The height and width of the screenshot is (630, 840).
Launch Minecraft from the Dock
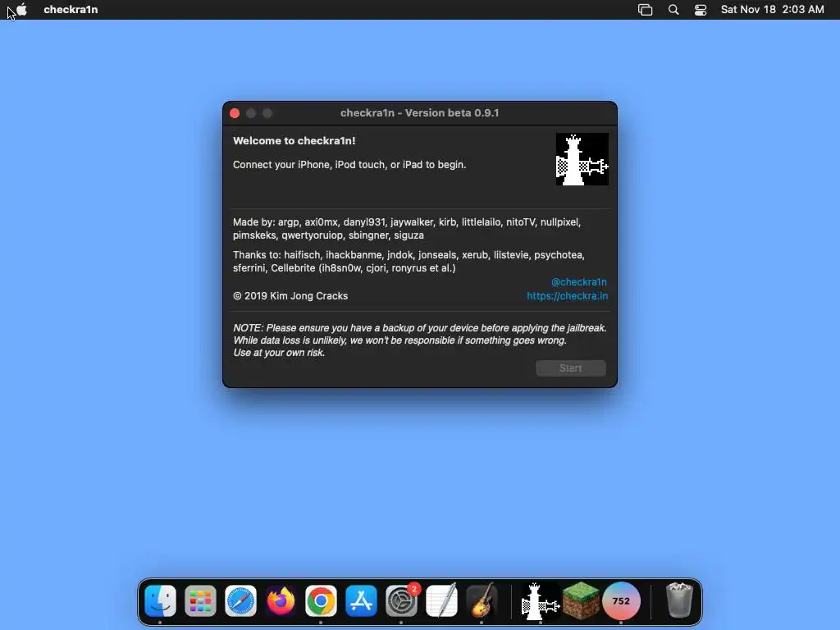[x=581, y=600]
